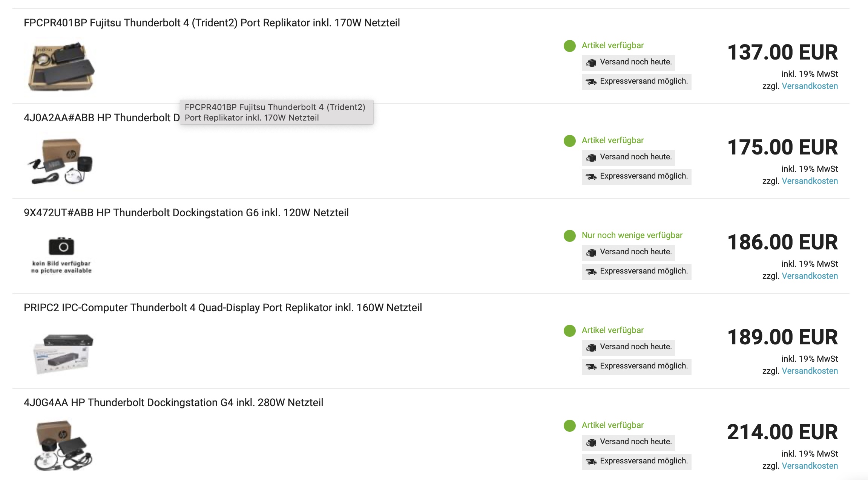Click the truck icon for 137.00 EUR item
868x480 pixels.
tap(591, 82)
